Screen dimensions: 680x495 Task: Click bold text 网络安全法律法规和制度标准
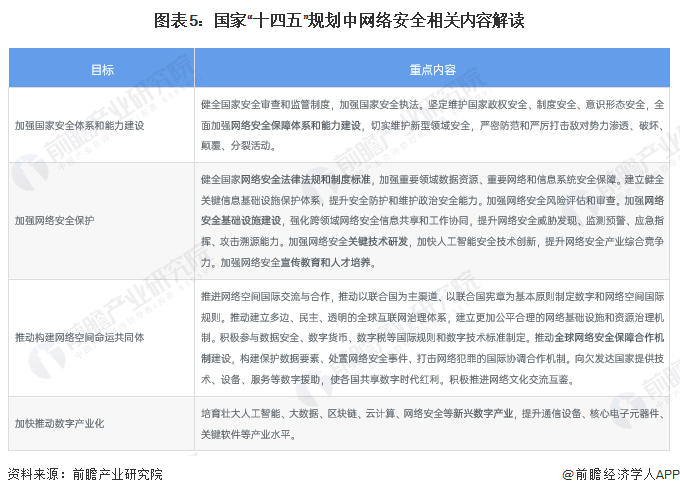coord(310,178)
